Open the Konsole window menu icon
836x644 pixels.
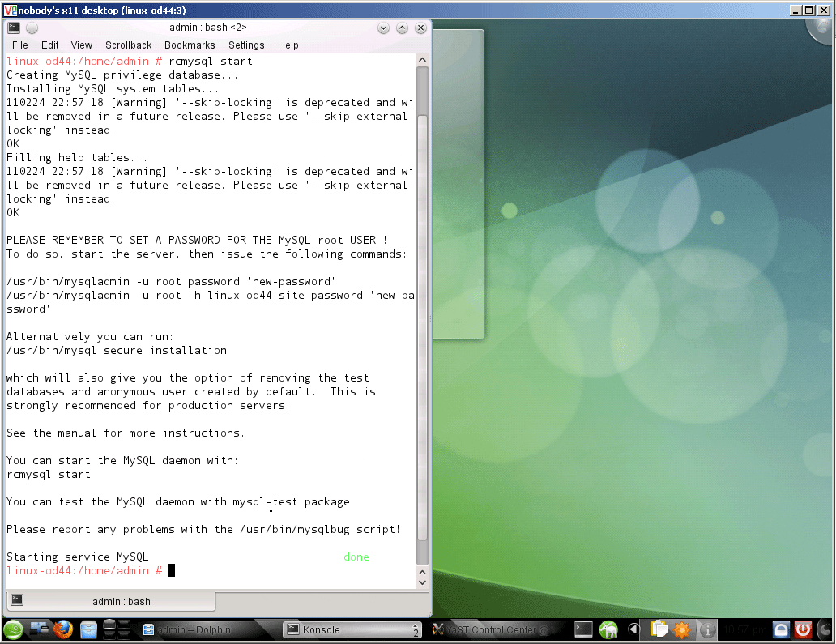tap(14, 28)
